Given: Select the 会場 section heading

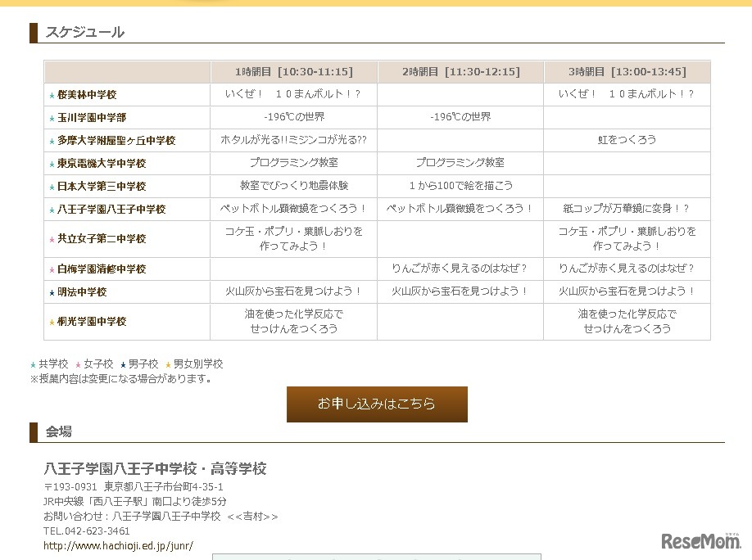Looking at the screenshot, I should (x=59, y=432).
